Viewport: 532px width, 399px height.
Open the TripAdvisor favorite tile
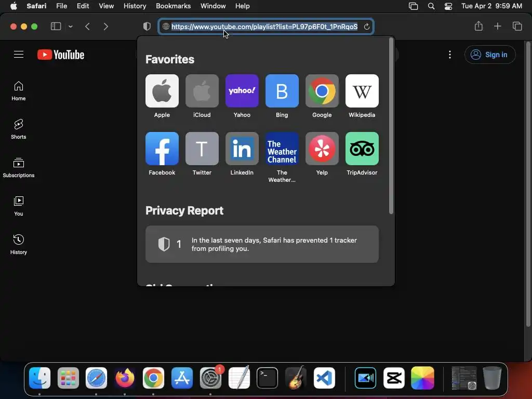pyautogui.click(x=362, y=149)
